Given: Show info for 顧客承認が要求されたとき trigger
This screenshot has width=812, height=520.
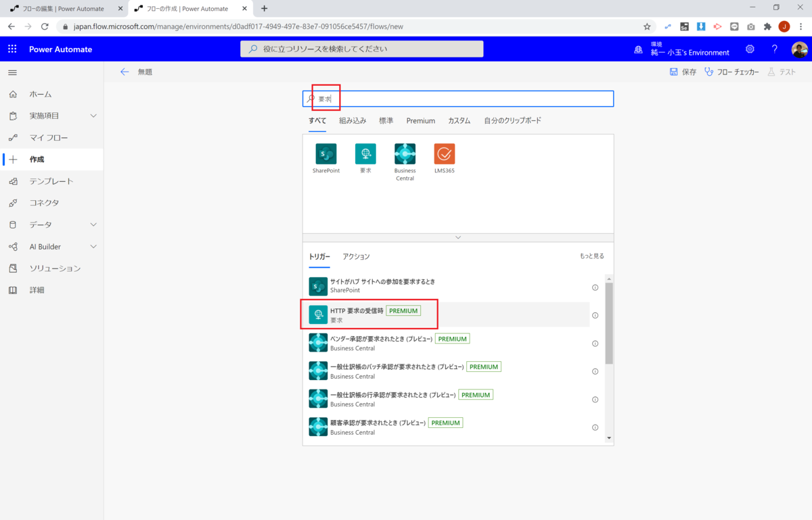Looking at the screenshot, I should pyautogui.click(x=595, y=427).
